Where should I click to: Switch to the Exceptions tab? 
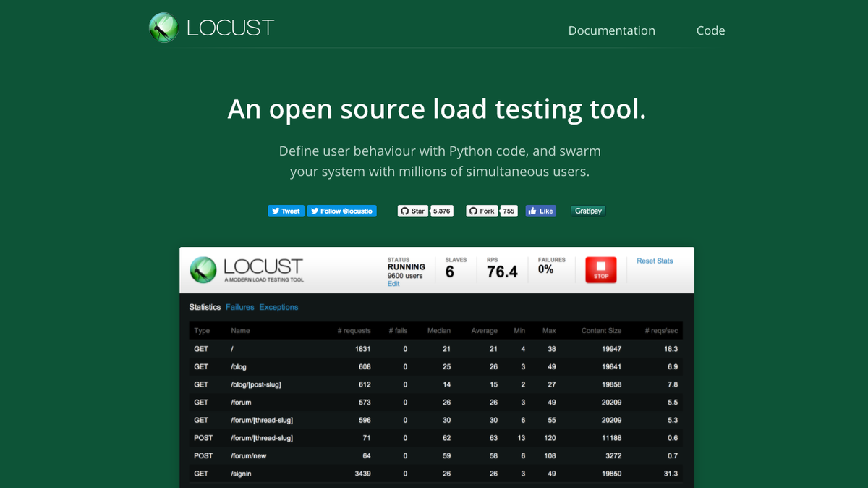pyautogui.click(x=278, y=307)
